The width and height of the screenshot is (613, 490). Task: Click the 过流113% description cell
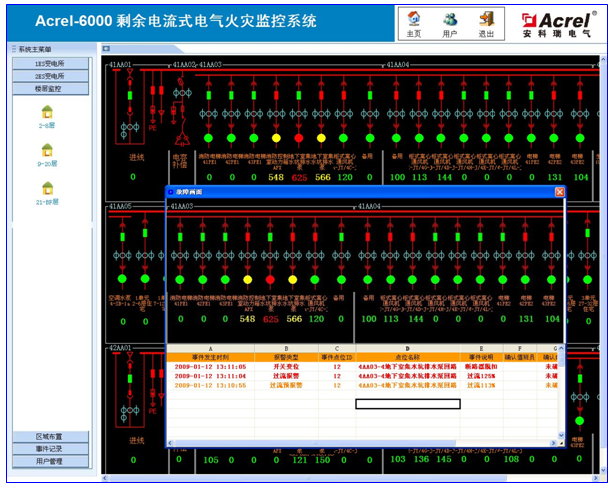[x=481, y=386]
